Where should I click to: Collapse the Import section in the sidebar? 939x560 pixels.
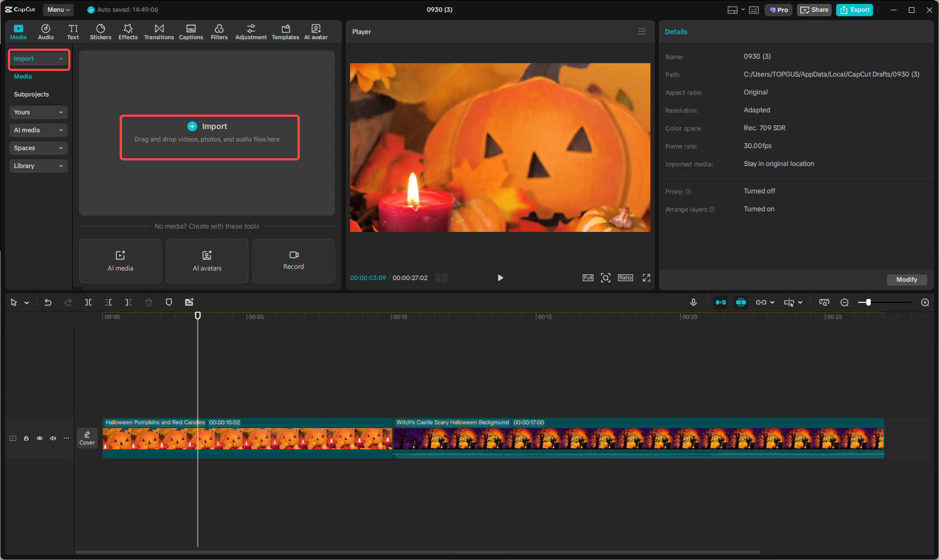pos(39,58)
